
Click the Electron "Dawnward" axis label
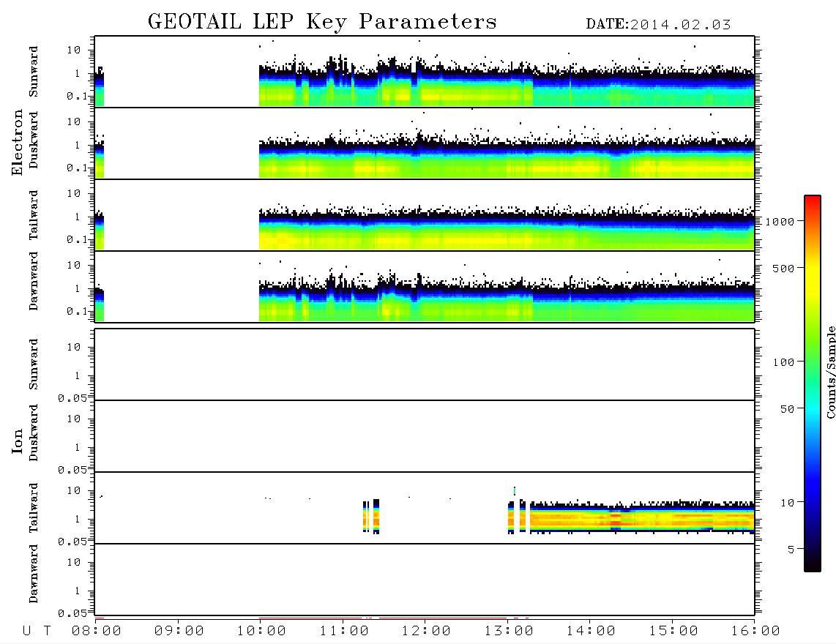[34, 281]
